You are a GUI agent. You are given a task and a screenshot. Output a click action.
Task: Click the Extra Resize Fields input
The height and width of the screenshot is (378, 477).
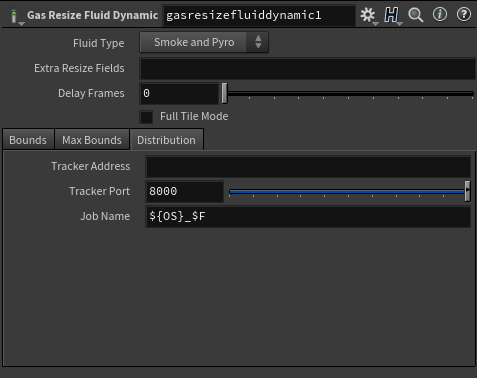(x=308, y=68)
